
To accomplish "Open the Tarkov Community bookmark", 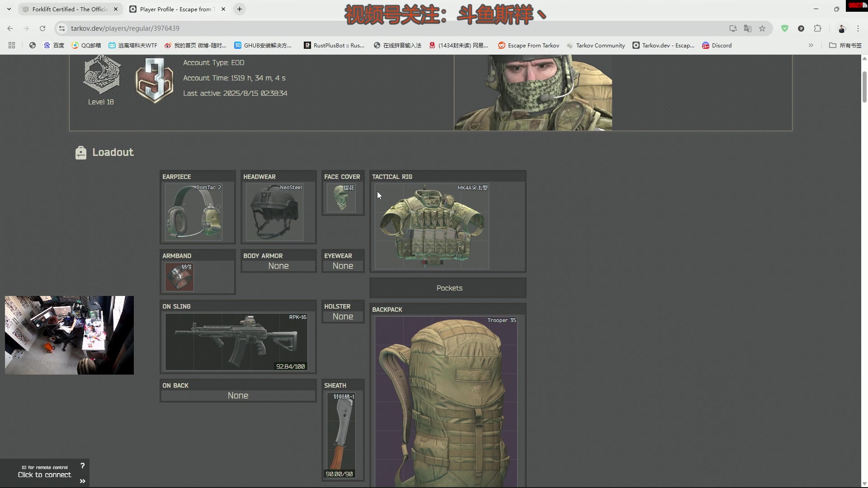I will point(595,45).
